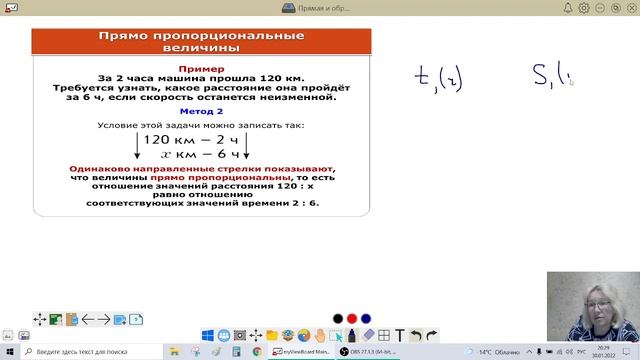
Task: Click the weather widget showing 14°C
Action: (x=493, y=351)
